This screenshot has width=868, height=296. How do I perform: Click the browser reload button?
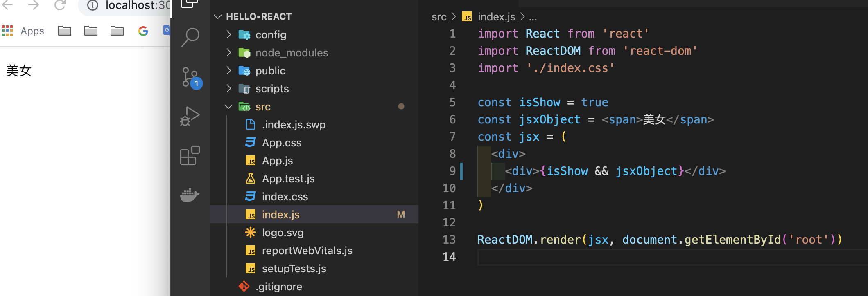click(x=60, y=5)
